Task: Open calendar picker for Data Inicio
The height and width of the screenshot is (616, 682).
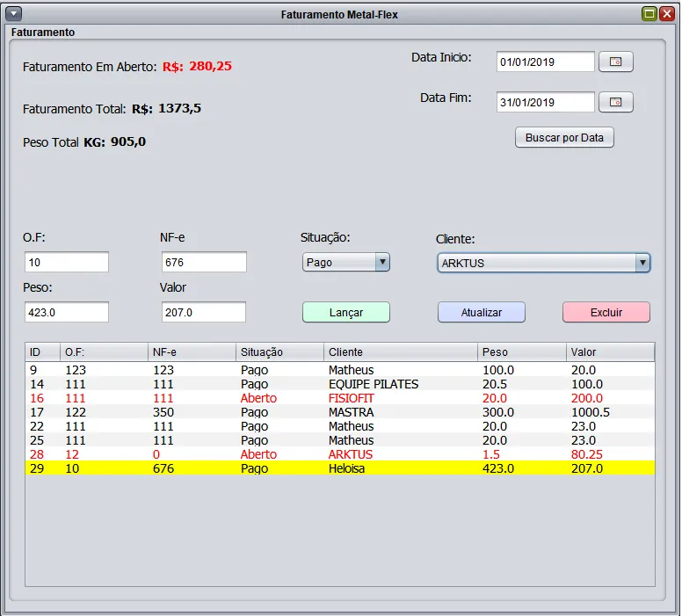Action: click(615, 62)
